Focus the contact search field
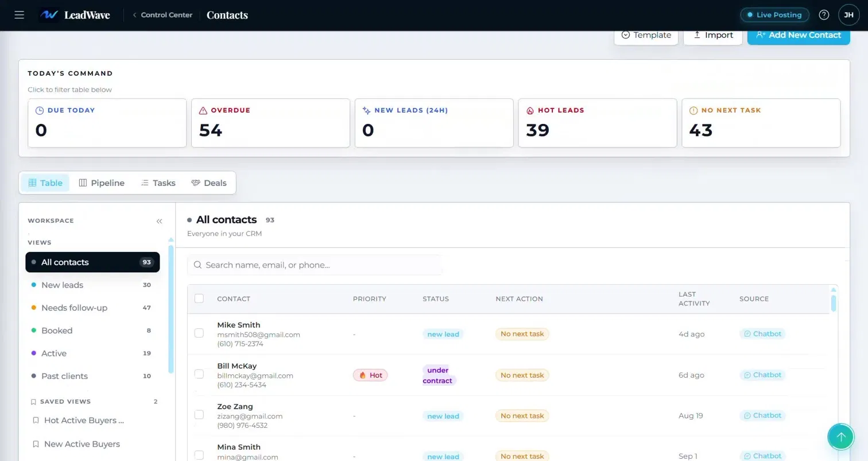This screenshot has height=461, width=868. [x=315, y=265]
